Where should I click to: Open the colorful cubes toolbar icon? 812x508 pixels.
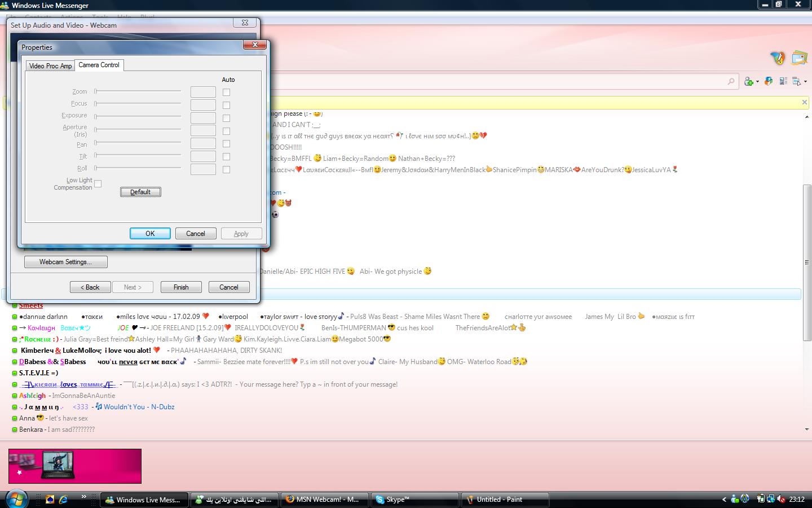(x=769, y=81)
